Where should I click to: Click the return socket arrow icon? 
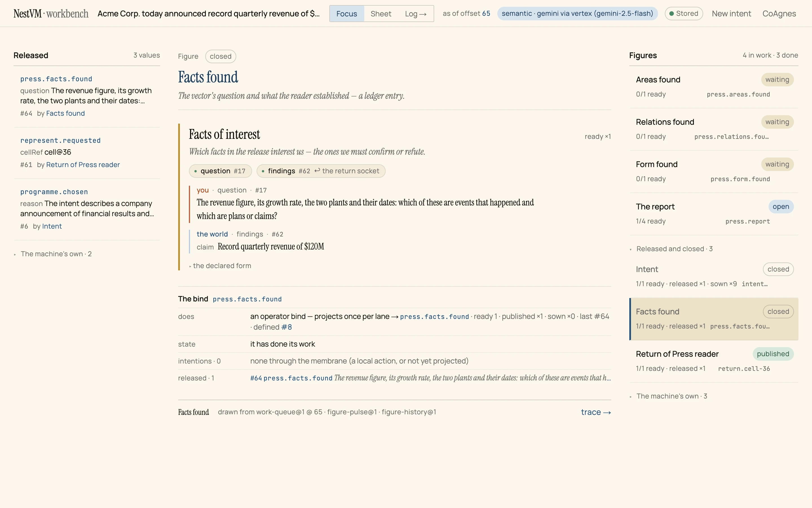pos(317,171)
